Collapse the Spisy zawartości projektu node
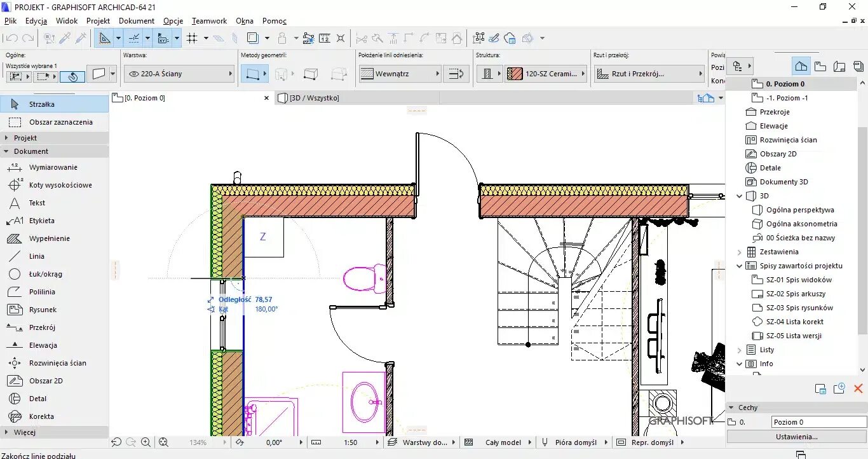 739,266
